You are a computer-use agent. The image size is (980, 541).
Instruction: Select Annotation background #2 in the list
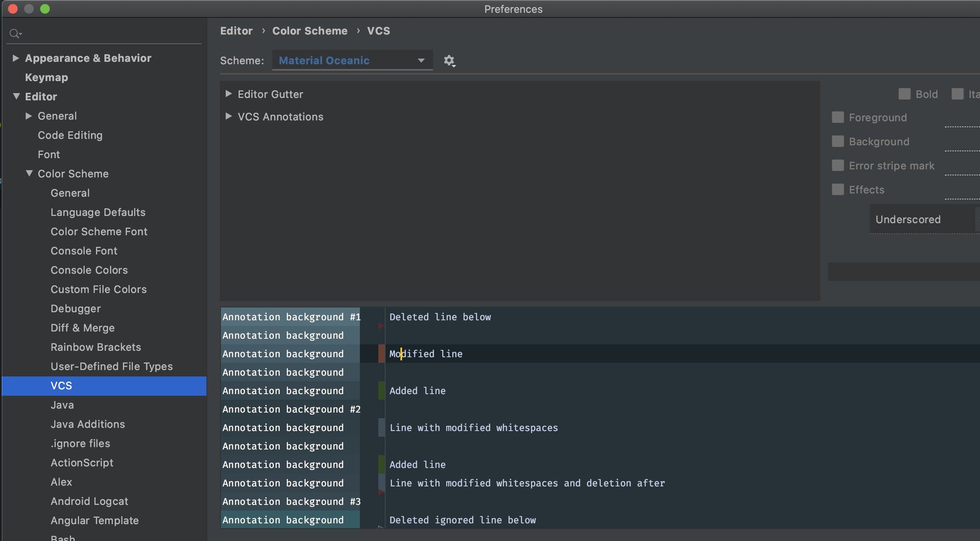pos(291,409)
